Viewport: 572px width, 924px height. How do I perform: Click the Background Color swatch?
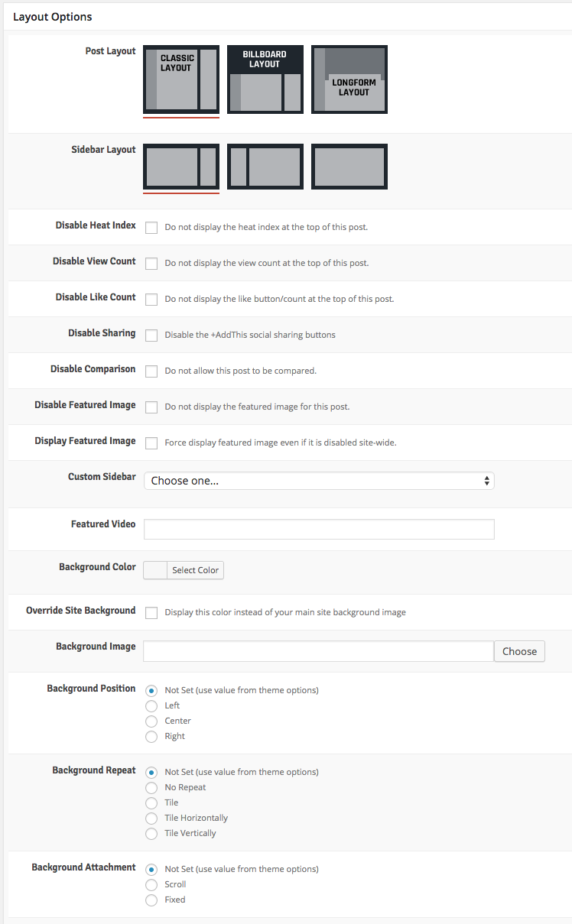point(155,570)
